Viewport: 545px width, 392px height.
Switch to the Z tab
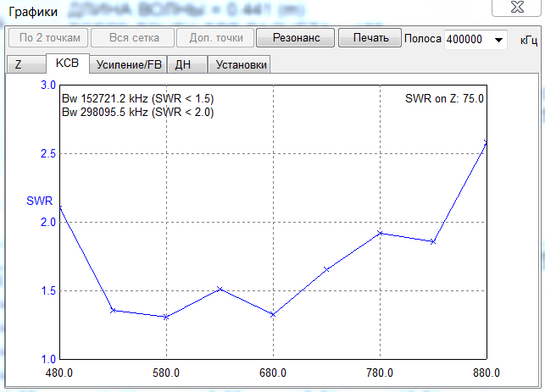pos(25,64)
